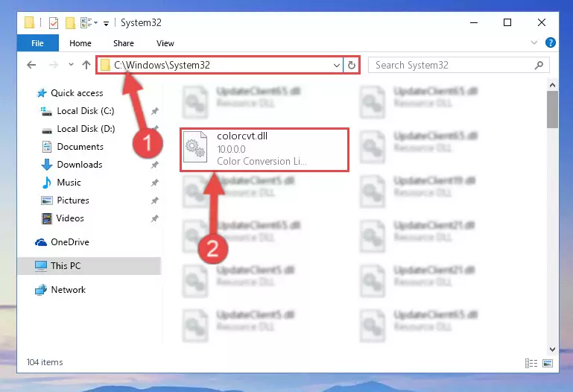Click the Properties quick access toolbar icon
Screen dimensions: 573x392
coord(54,22)
